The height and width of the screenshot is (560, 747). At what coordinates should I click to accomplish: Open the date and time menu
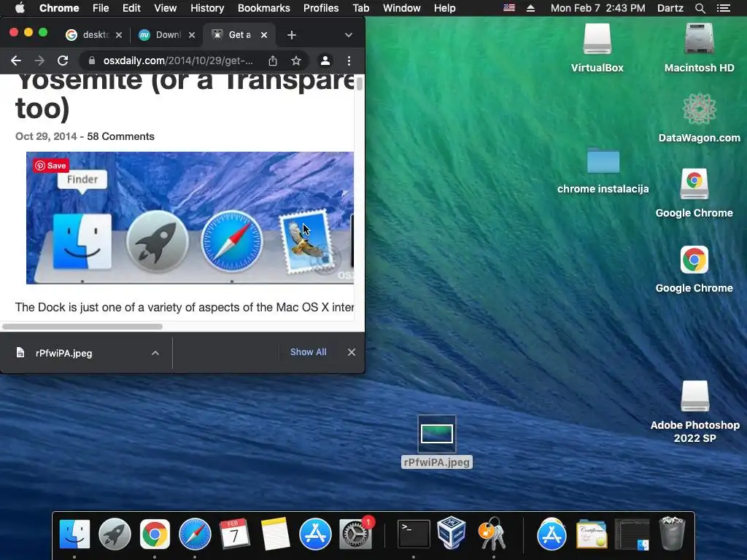point(598,8)
